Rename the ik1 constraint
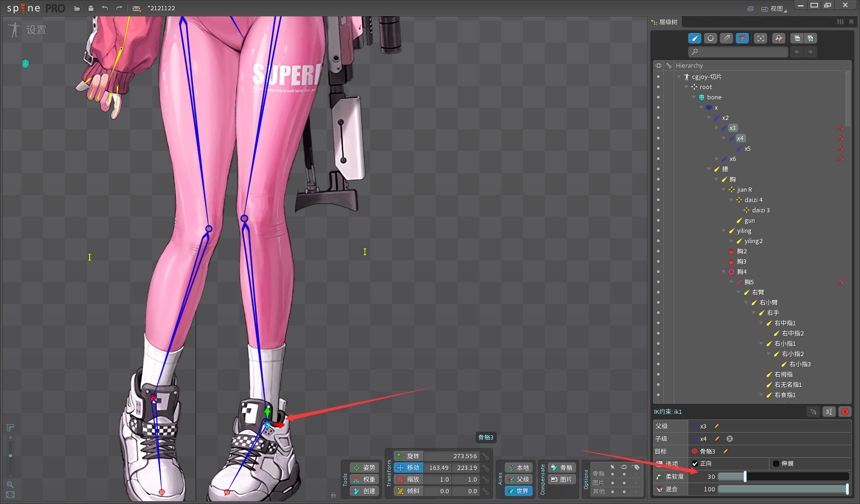This screenshot has width=860, height=504. [x=829, y=412]
